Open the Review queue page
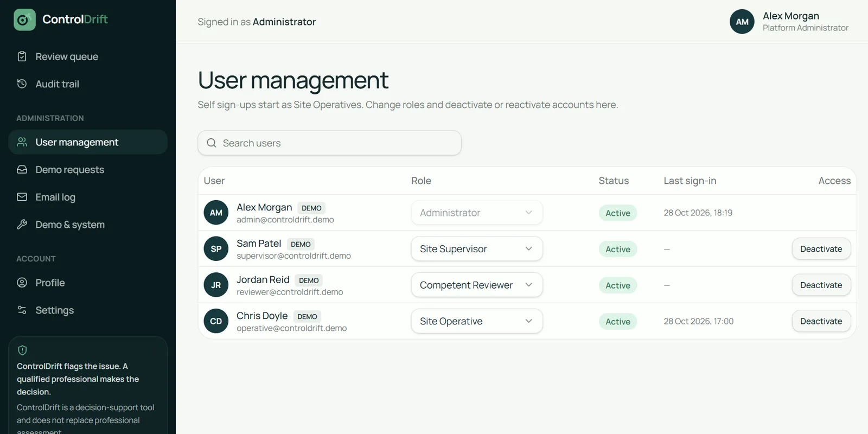The height and width of the screenshot is (434, 868). pos(88,56)
